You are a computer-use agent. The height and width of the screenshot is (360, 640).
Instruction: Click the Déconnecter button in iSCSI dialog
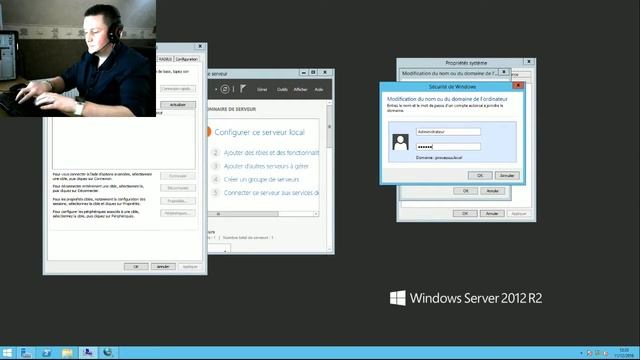(x=178, y=188)
